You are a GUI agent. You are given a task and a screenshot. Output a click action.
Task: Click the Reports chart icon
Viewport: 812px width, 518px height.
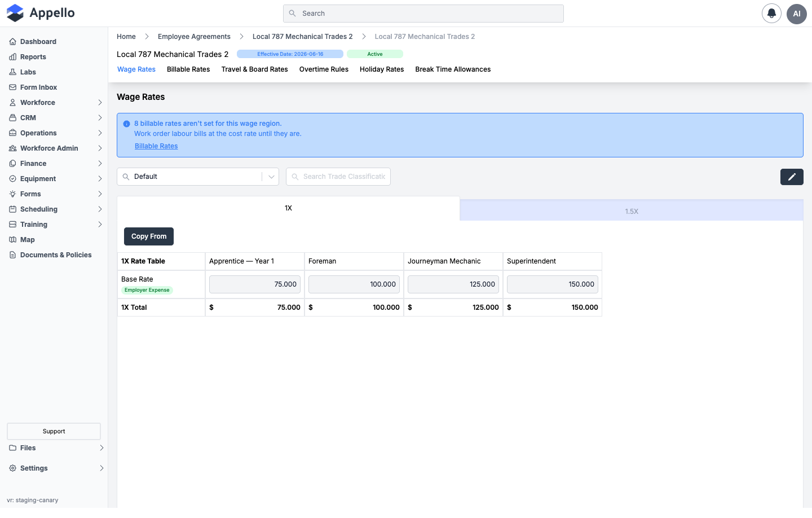pyautogui.click(x=12, y=57)
